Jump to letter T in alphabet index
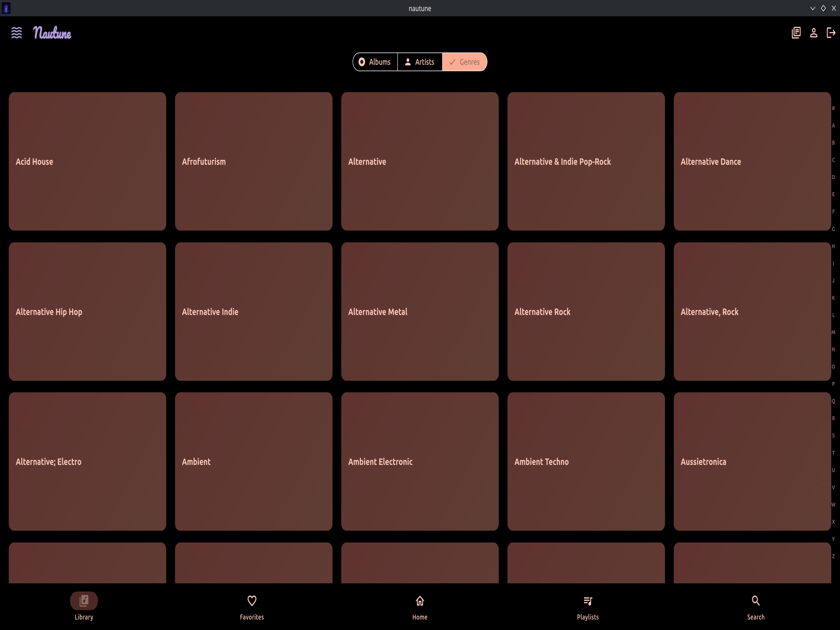The image size is (840, 630). click(x=834, y=453)
